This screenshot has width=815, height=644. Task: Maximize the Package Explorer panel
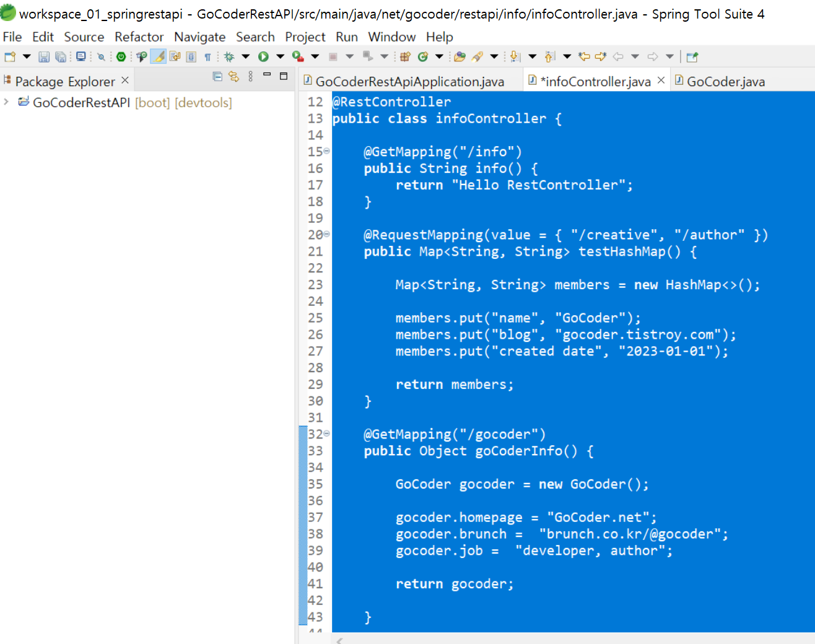tap(284, 76)
